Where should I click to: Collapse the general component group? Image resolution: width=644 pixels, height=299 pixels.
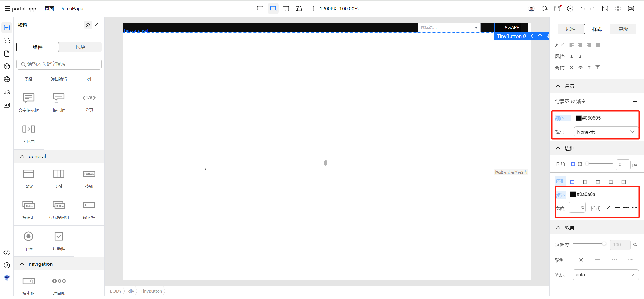(x=22, y=156)
